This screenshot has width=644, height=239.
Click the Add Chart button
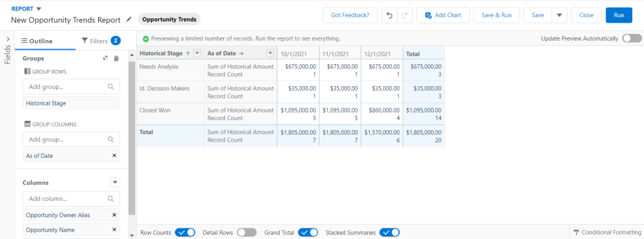coord(443,15)
